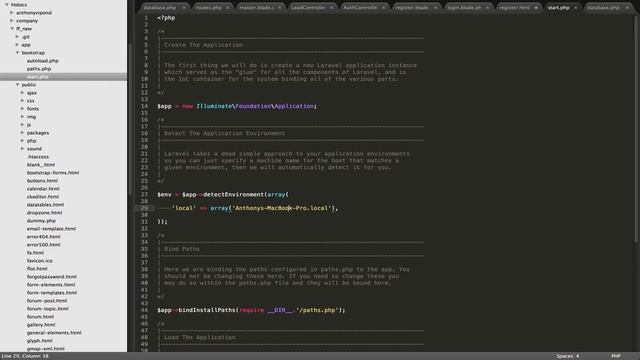Click the PHP syntax selector
This screenshot has width=640, height=360.
(616, 356)
